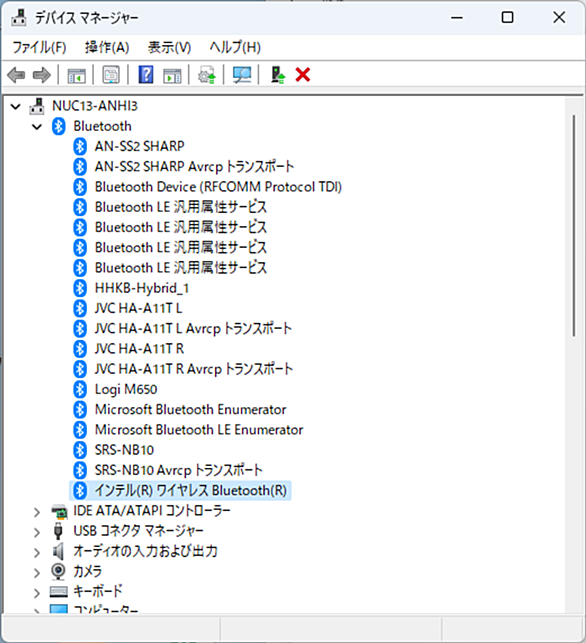Click Scan for hardware changes monitor icon

242,75
